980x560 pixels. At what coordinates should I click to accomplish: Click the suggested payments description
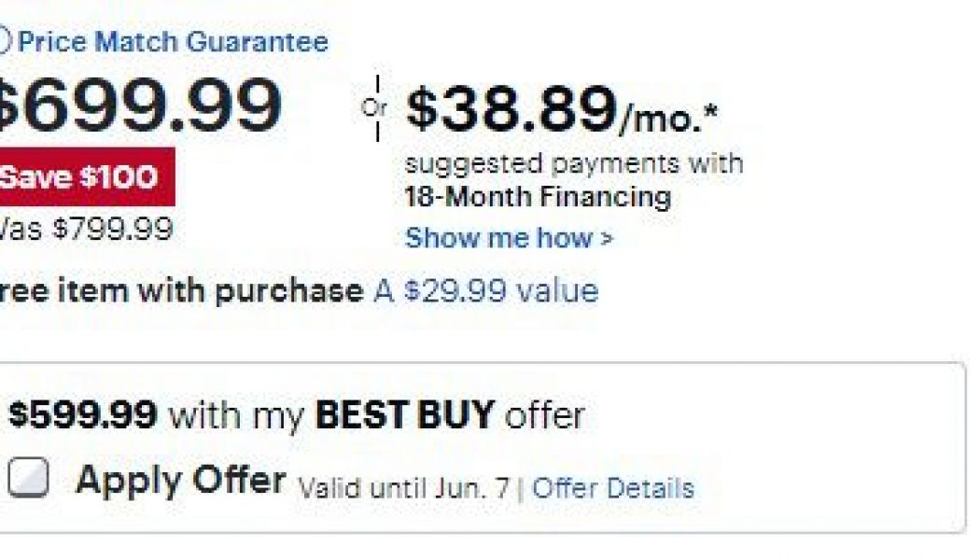pyautogui.click(x=574, y=161)
